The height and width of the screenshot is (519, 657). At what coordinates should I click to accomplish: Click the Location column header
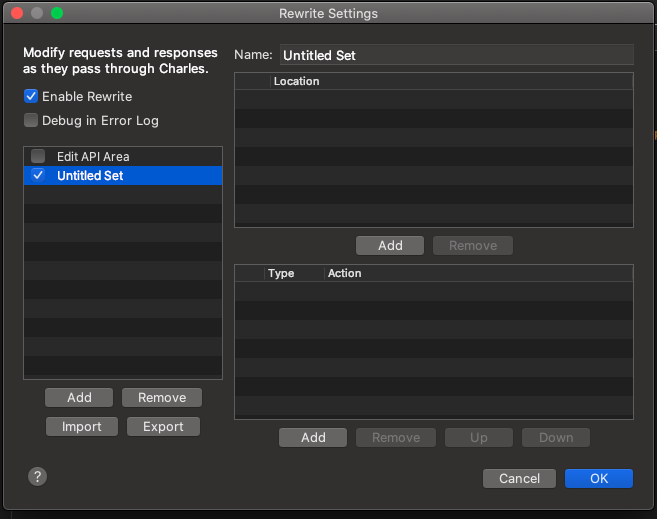(451, 81)
